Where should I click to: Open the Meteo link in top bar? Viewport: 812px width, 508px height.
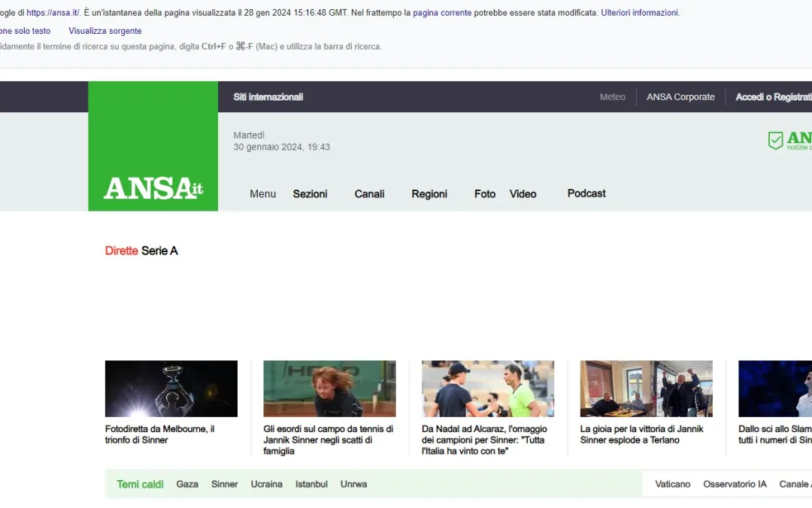point(612,97)
